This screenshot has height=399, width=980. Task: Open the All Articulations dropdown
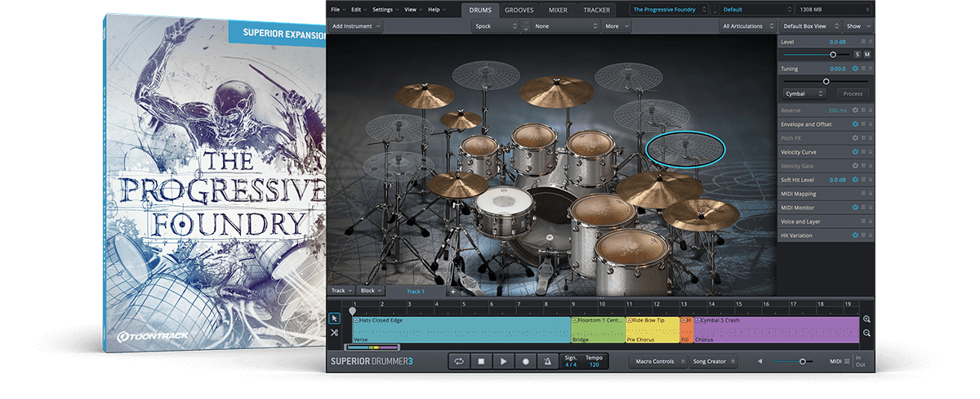[746, 26]
